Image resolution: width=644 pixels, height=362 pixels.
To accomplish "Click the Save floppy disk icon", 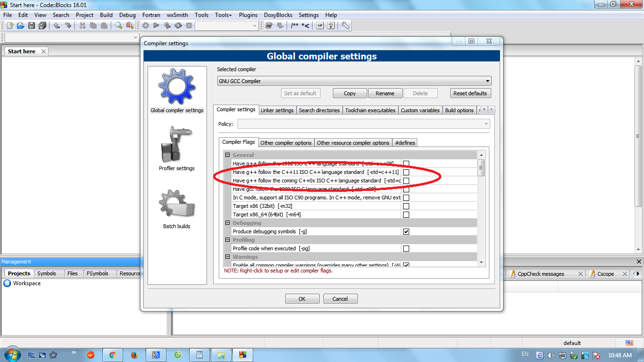I will tap(32, 25).
